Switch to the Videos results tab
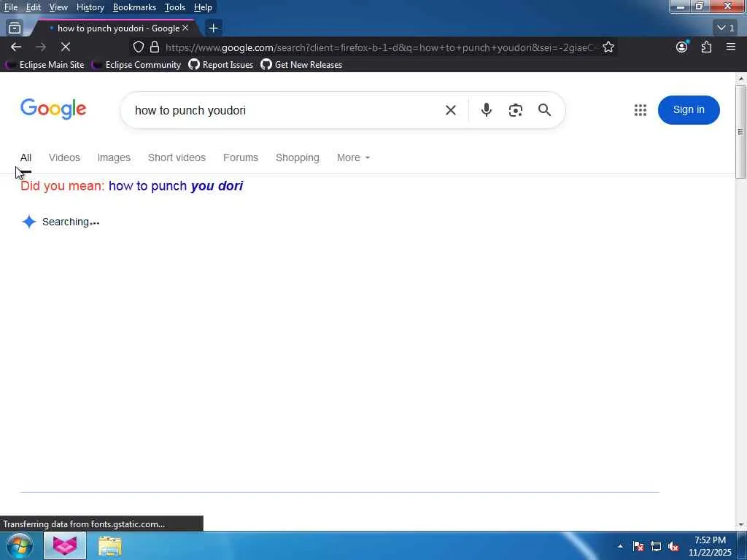The width and height of the screenshot is (747, 560). pyautogui.click(x=64, y=157)
